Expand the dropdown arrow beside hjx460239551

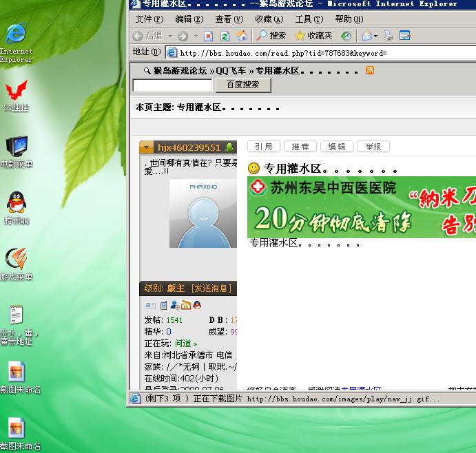pos(146,147)
